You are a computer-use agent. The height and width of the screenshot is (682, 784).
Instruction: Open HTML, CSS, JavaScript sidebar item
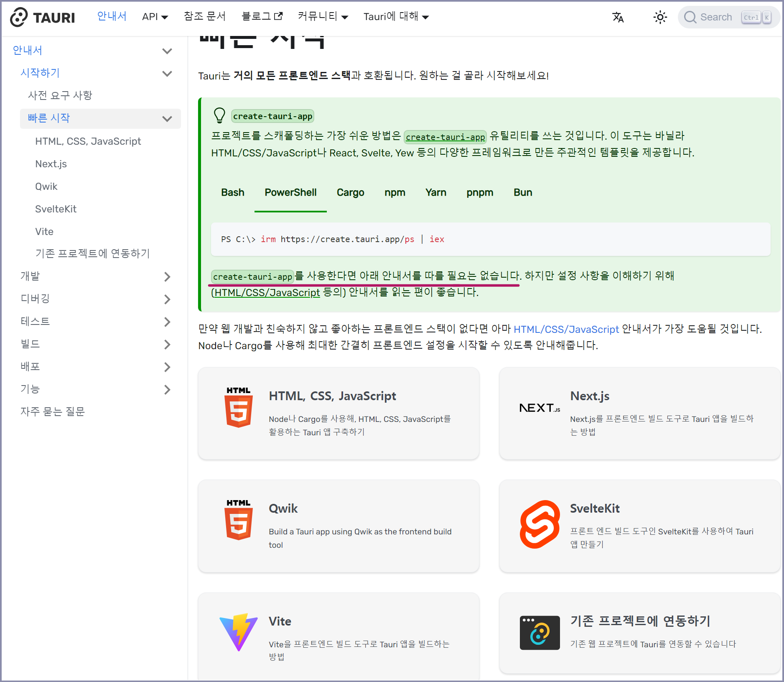click(x=88, y=141)
